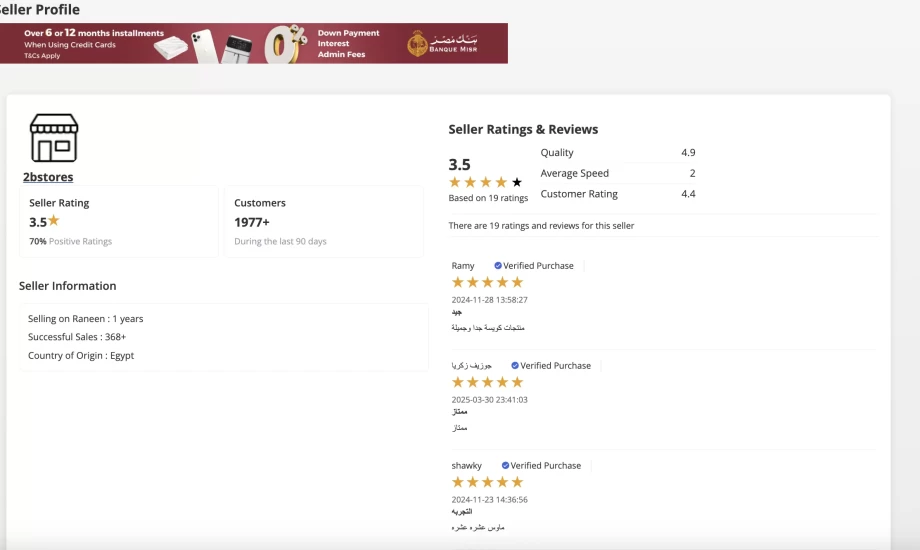
Task: Click the overall rating stars under 3.5
Action: (x=485, y=182)
